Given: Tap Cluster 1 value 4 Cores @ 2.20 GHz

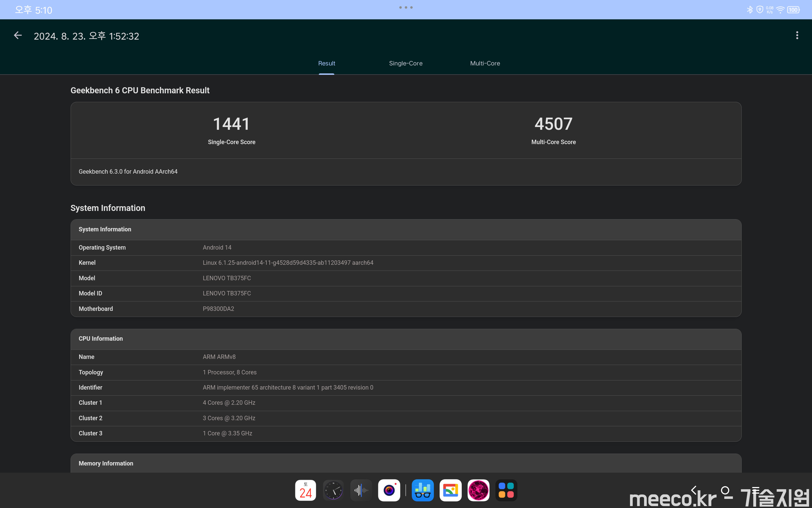Looking at the screenshot, I should click(x=229, y=403).
